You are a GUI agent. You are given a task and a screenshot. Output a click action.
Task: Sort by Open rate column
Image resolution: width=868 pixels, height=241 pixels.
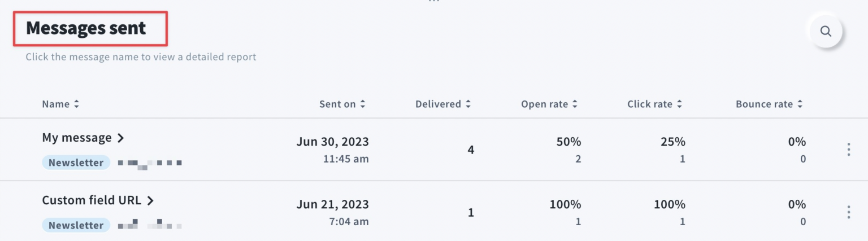coord(549,104)
